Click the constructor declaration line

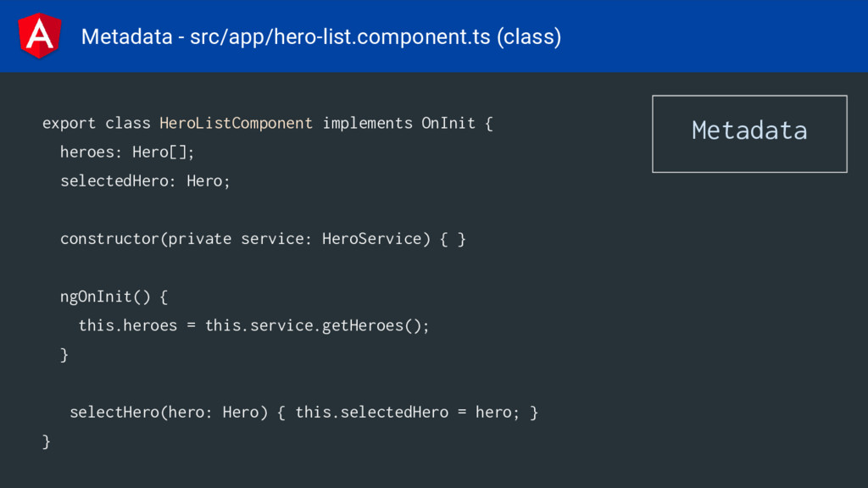click(x=263, y=239)
